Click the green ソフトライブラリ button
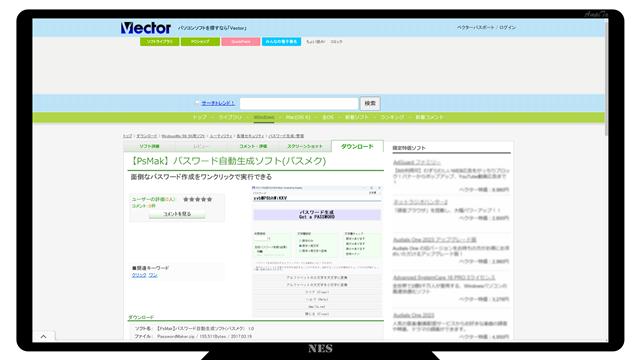Image resolution: width=640 pixels, height=360 pixels. click(x=160, y=42)
